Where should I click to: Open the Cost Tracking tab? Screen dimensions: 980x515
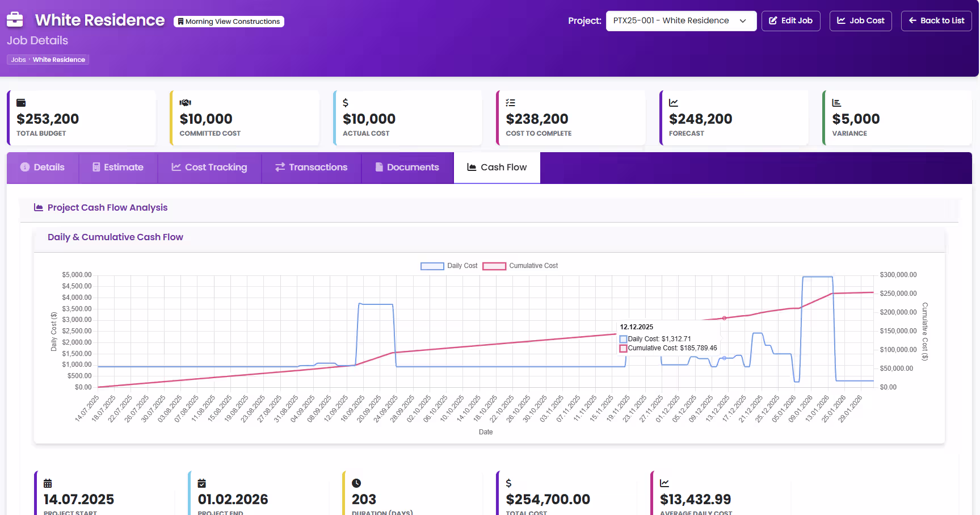[x=209, y=167]
